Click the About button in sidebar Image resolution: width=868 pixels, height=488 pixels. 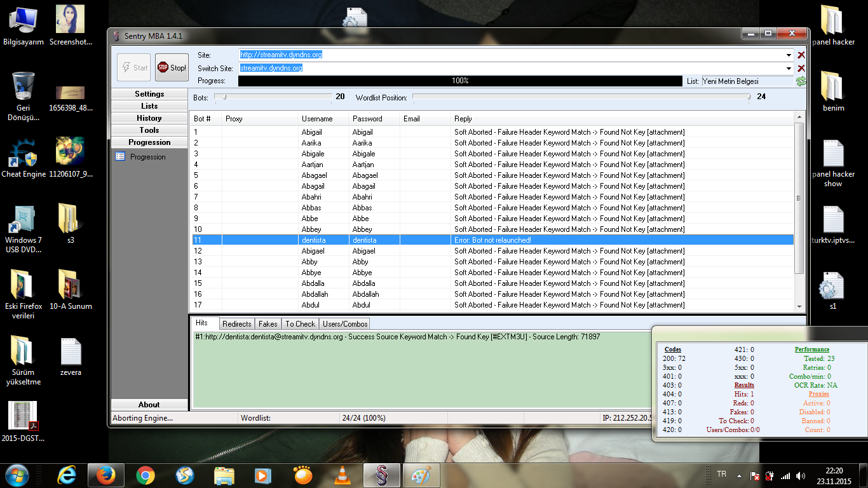pos(149,405)
